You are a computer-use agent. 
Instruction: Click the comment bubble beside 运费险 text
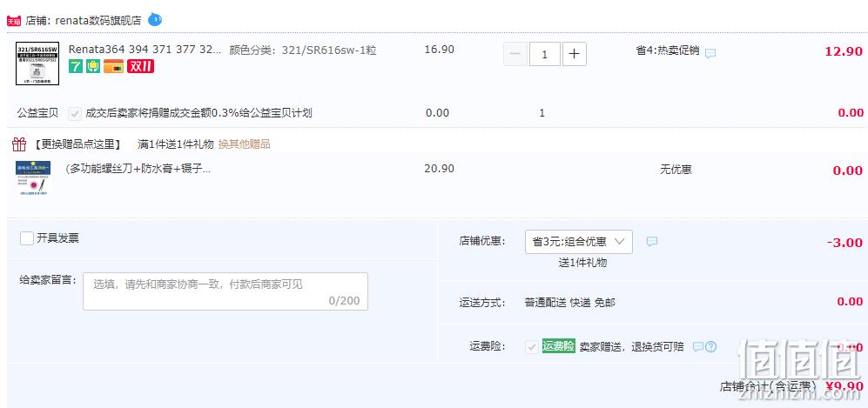click(x=698, y=346)
